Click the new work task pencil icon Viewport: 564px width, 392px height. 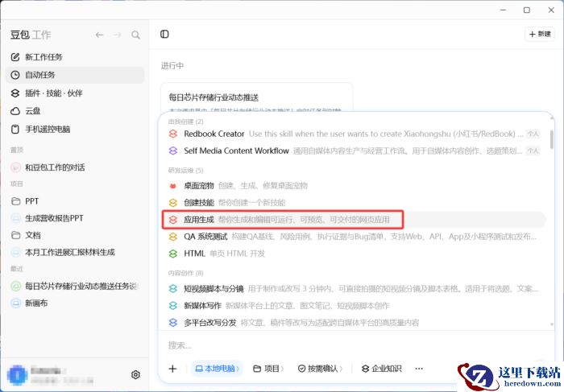(15, 57)
